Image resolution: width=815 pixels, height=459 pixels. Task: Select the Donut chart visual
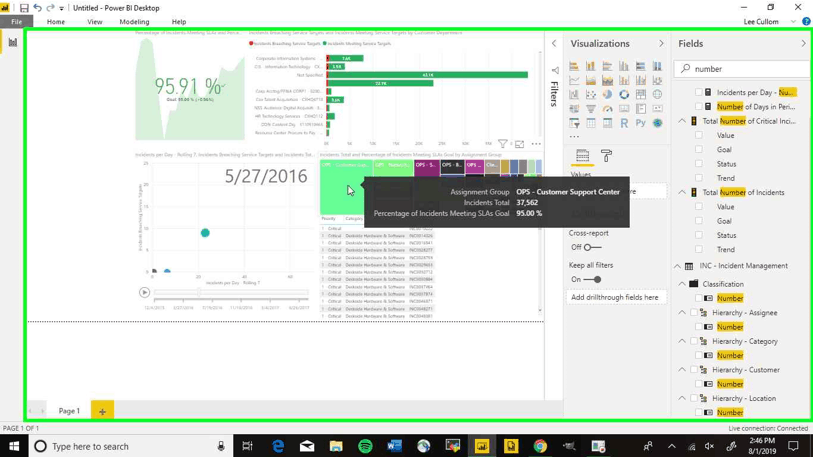click(x=624, y=95)
